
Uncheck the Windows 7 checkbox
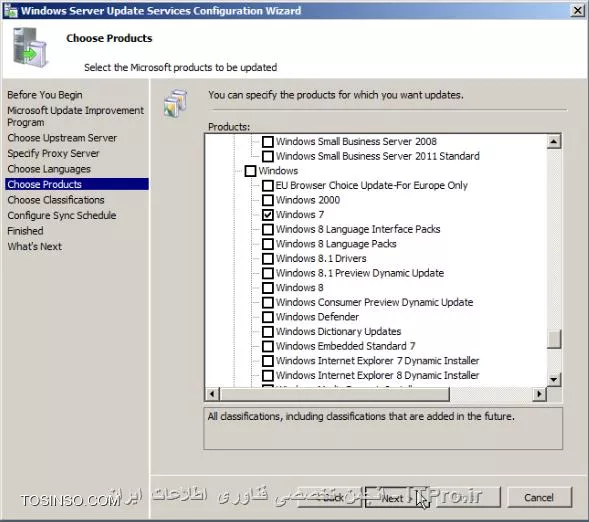coord(268,215)
